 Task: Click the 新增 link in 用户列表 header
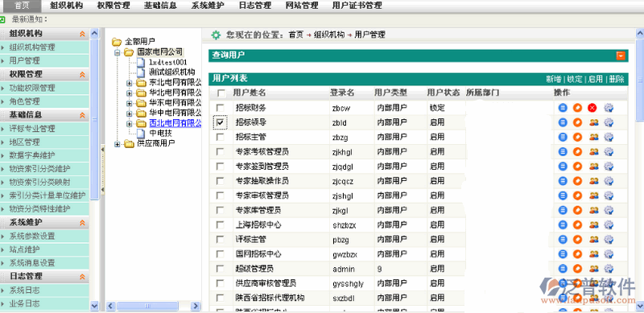(553, 79)
